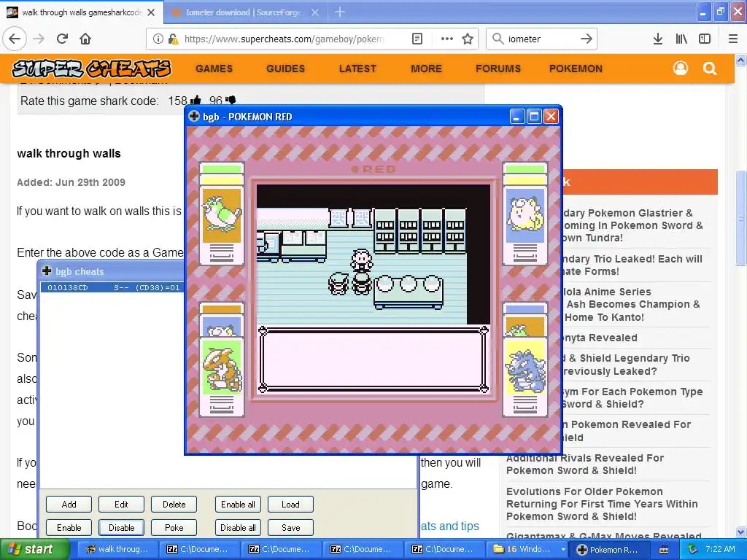This screenshot has height=560, width=747.
Task: Reload the page with the refresh icon
Action: [x=62, y=39]
